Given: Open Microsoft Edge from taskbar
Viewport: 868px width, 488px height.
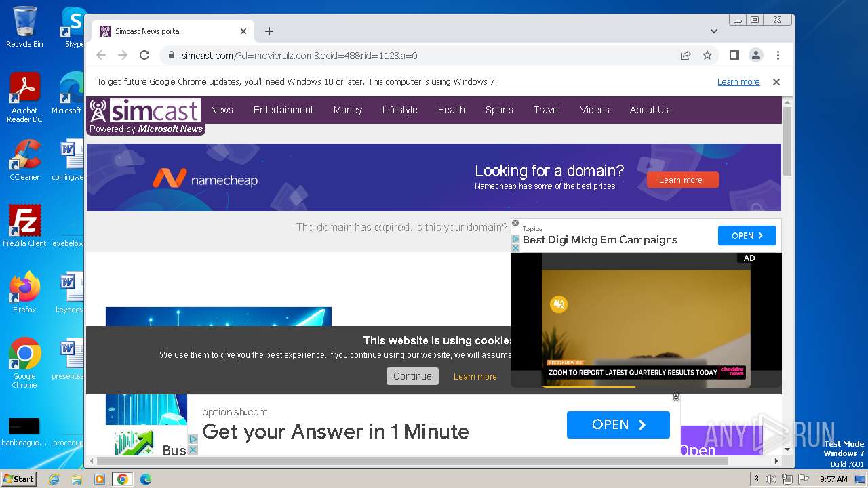Looking at the screenshot, I should [x=146, y=479].
